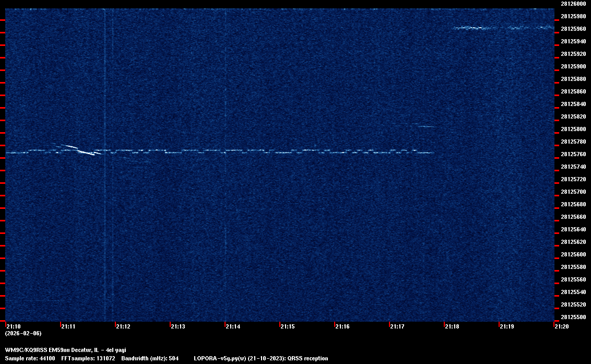
Task: Click the 28125800 frequency scale value
Action: (573, 129)
